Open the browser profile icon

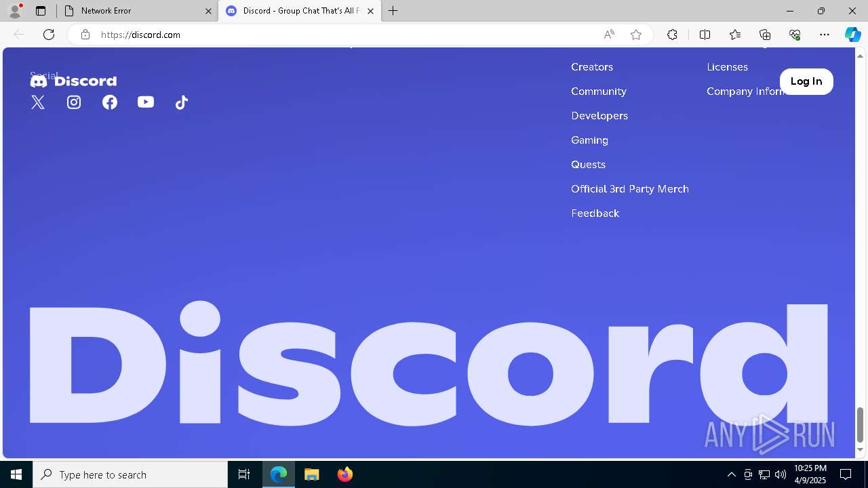pos(15,11)
